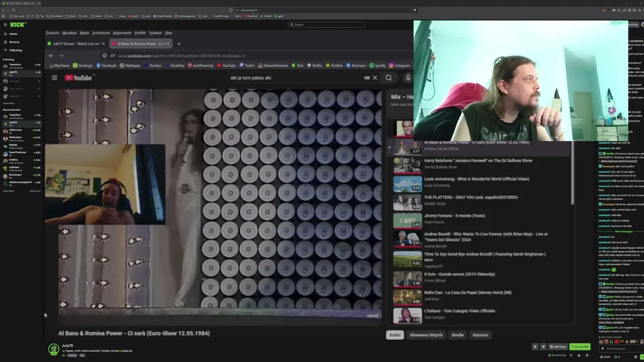Select the Aiheeseen liittyviä filter chip

[426, 335]
